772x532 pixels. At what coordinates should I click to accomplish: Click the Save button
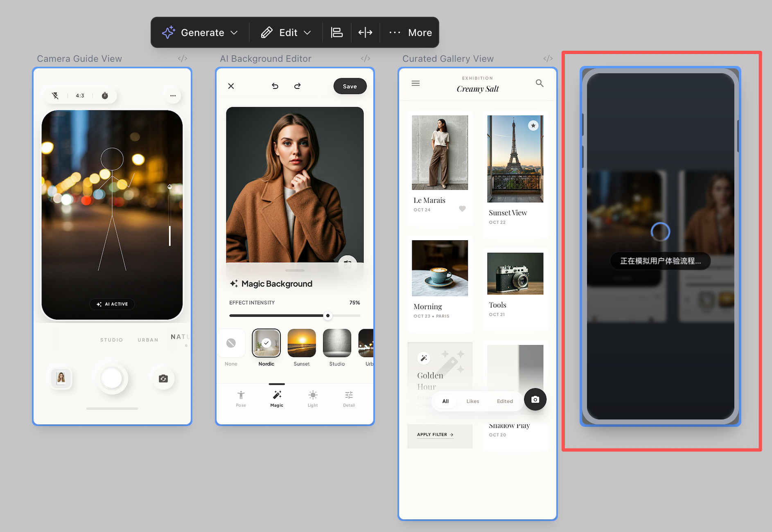pos(350,86)
